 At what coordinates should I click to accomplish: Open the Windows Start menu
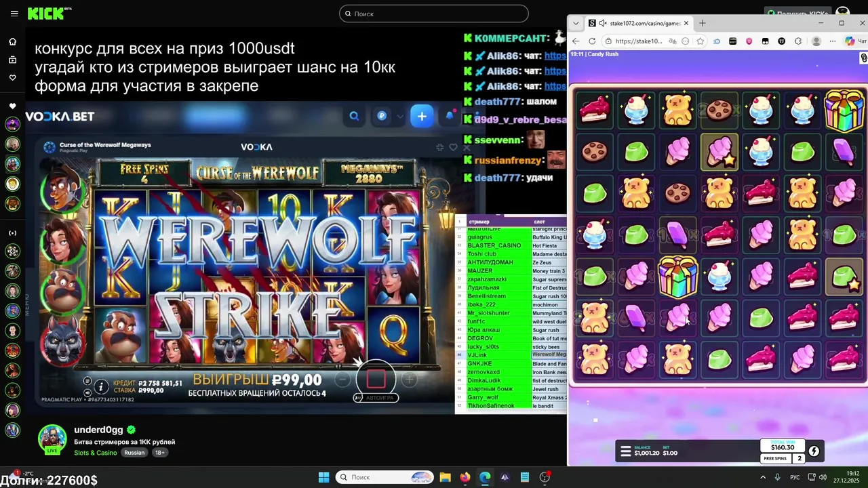click(x=323, y=477)
